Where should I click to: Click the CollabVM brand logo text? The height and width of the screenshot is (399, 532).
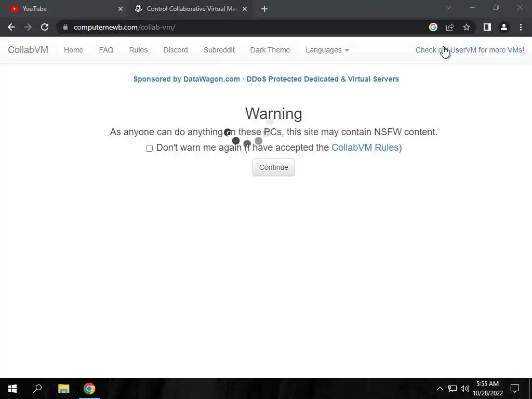pos(28,50)
